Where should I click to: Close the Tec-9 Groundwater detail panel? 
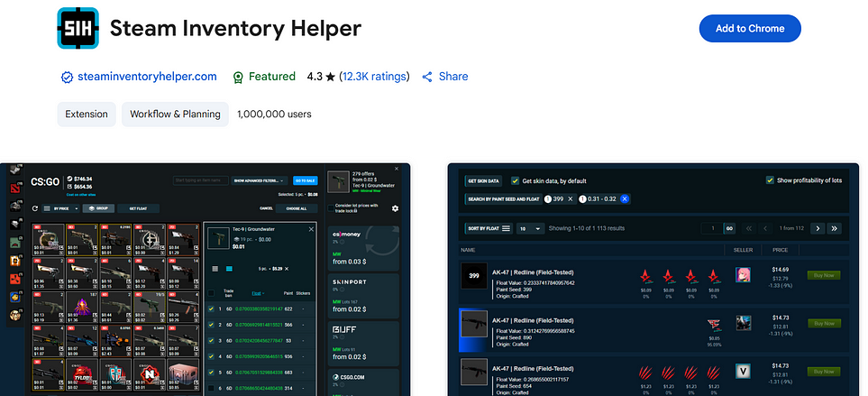(311, 229)
